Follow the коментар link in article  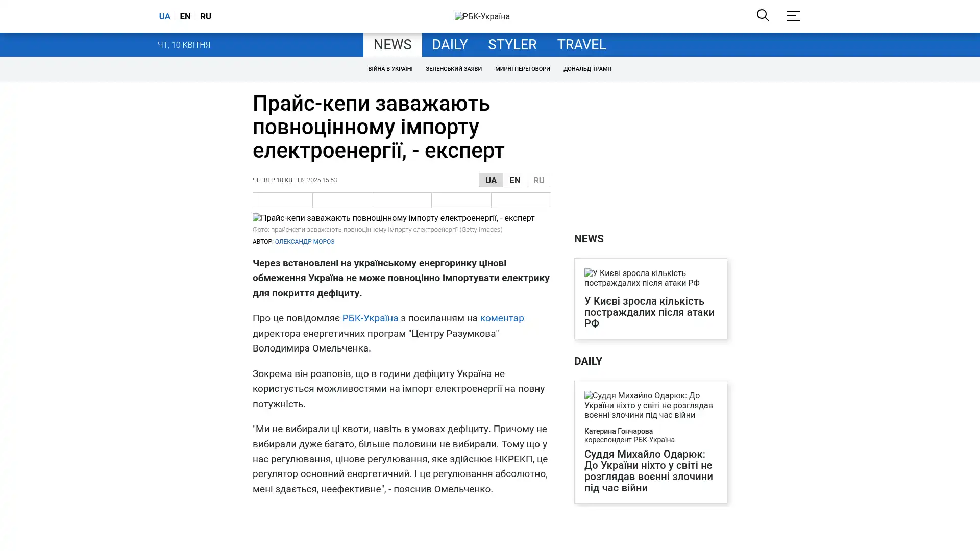tap(502, 318)
